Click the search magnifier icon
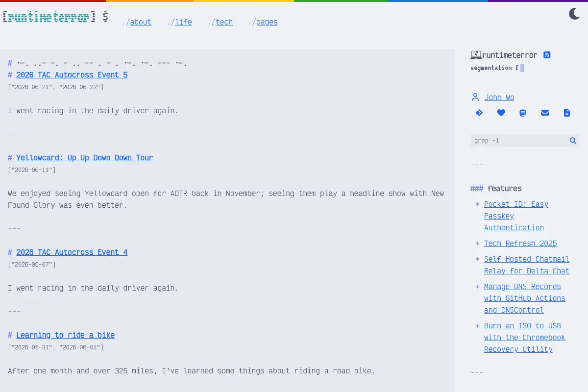Viewport: 588px width, 392px height. [573, 141]
